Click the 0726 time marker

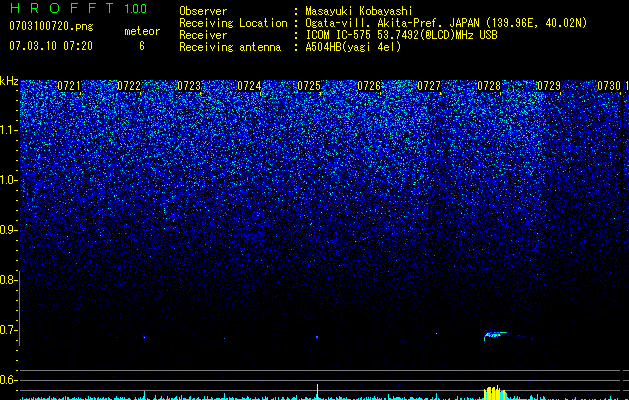coord(369,86)
